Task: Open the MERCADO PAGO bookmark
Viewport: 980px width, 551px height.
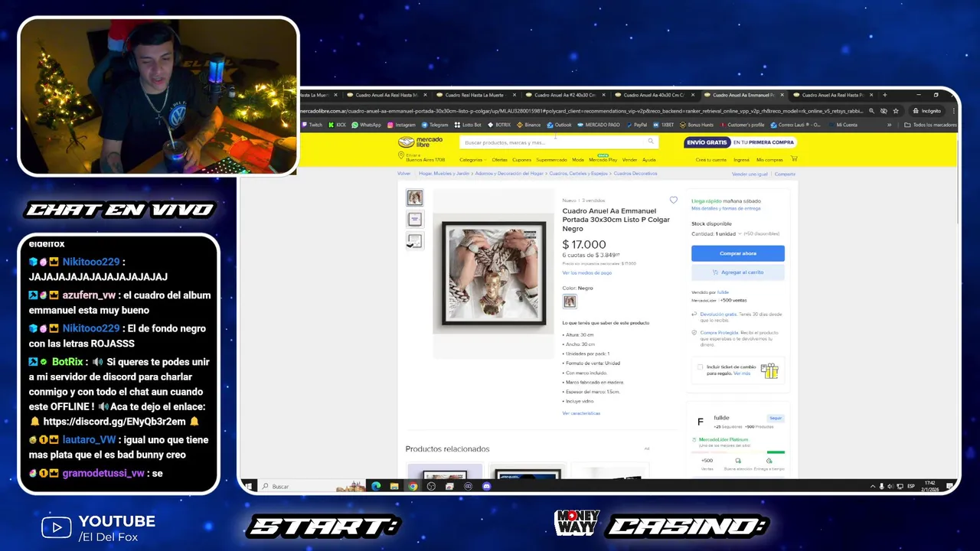Action: 599,125
